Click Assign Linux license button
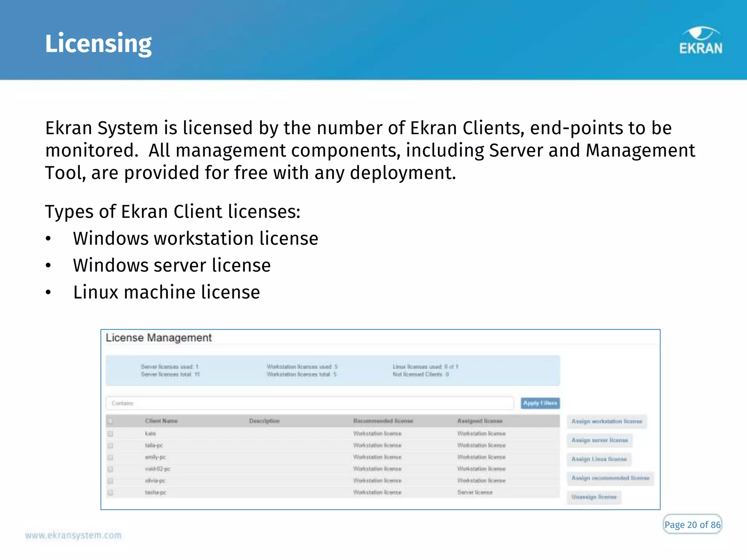Viewport: 747px width, 560px height. coord(599,459)
